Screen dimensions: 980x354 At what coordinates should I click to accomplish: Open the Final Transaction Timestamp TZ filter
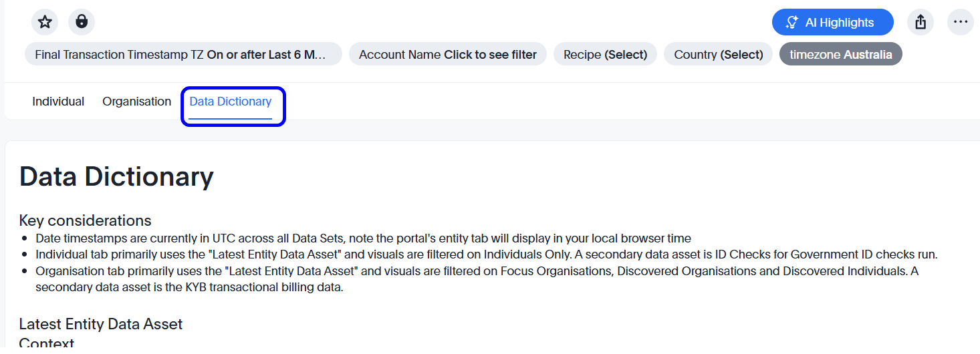point(183,55)
